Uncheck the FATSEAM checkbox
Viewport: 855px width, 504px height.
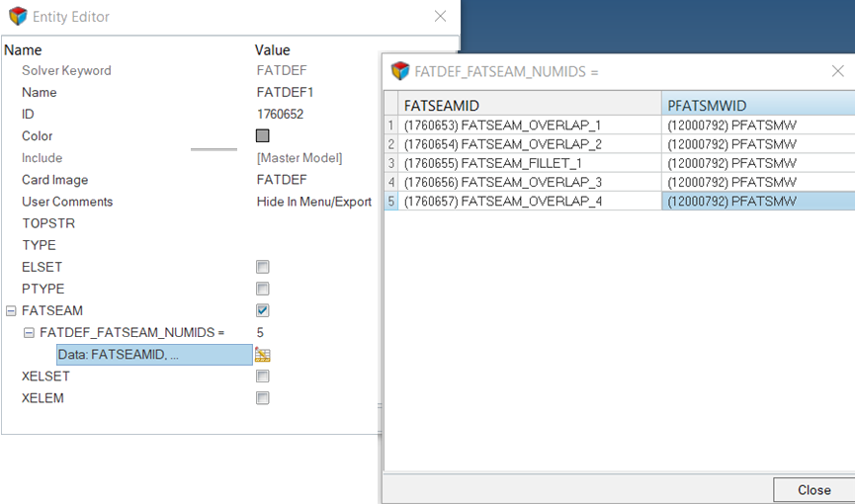(x=262, y=310)
